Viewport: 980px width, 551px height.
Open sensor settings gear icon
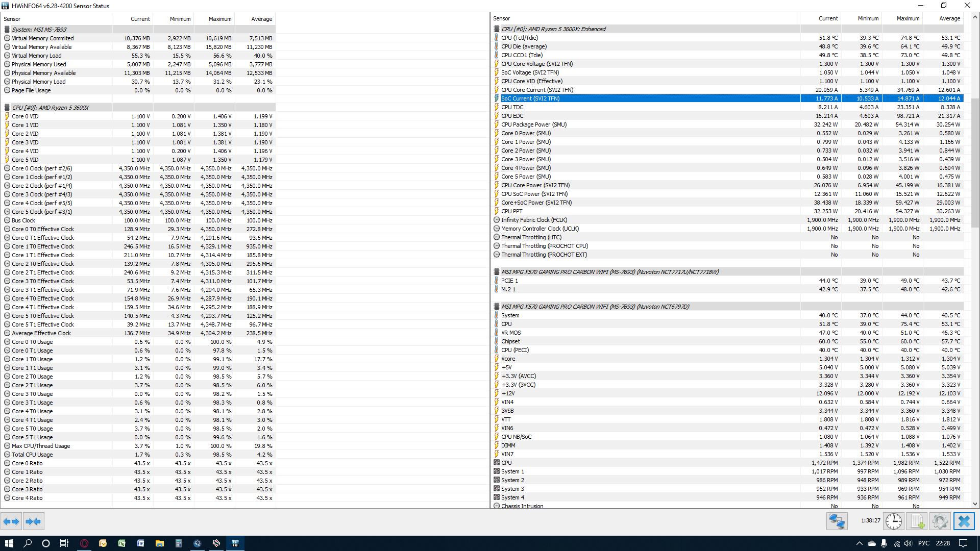click(x=940, y=521)
